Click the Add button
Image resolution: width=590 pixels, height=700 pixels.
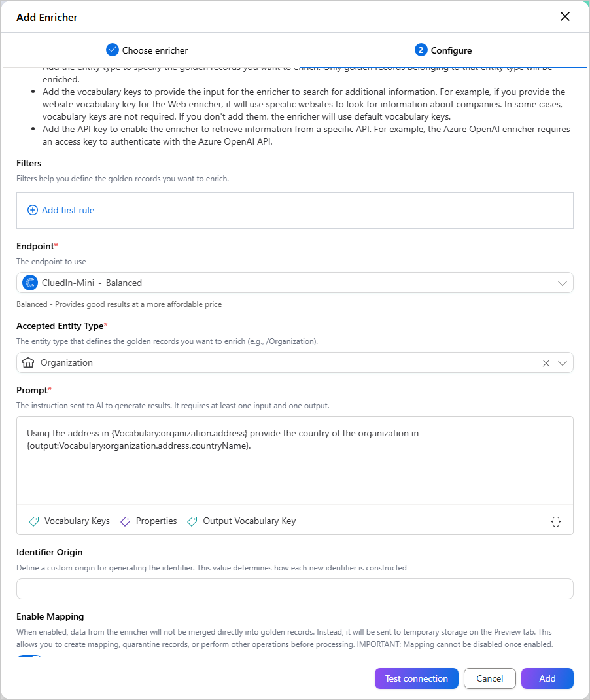547,678
